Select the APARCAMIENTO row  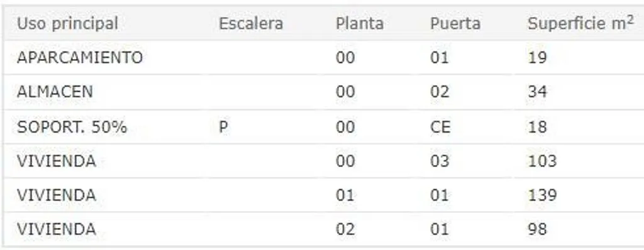324,57
